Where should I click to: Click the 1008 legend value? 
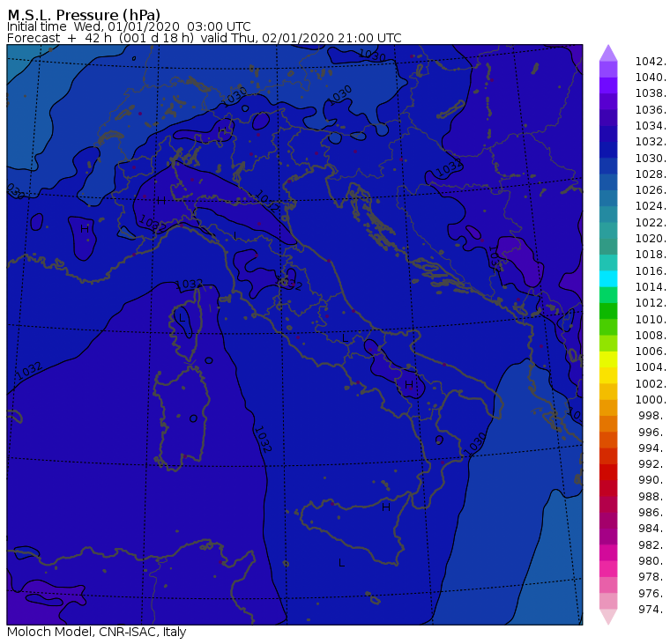(651, 336)
